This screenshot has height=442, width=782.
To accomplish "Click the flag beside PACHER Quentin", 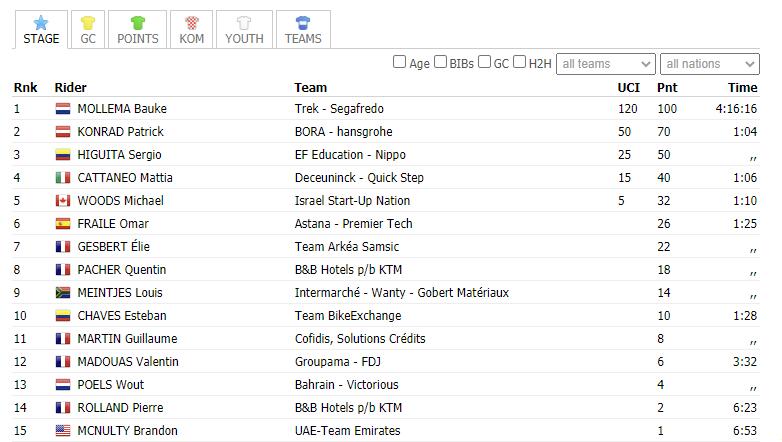I will tap(63, 269).
